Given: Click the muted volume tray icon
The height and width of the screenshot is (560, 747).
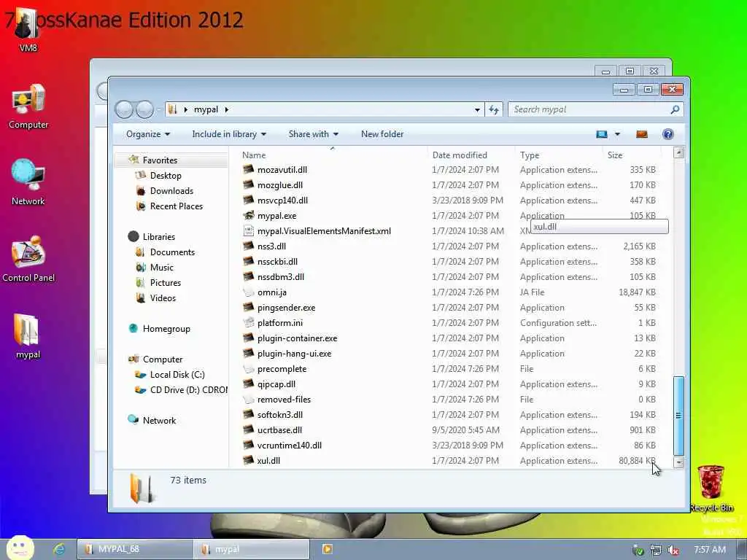Looking at the screenshot, I should pyautogui.click(x=673, y=550).
